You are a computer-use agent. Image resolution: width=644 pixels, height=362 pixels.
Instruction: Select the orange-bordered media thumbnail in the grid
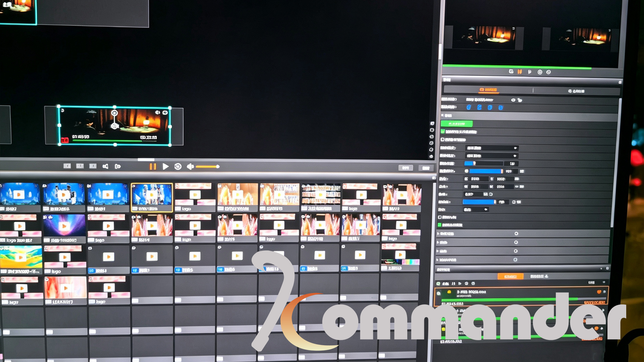(x=152, y=197)
